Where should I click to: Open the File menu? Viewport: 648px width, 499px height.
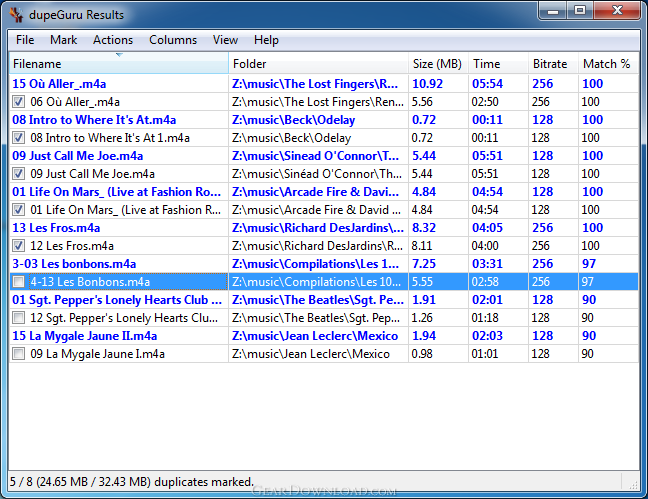[25, 40]
